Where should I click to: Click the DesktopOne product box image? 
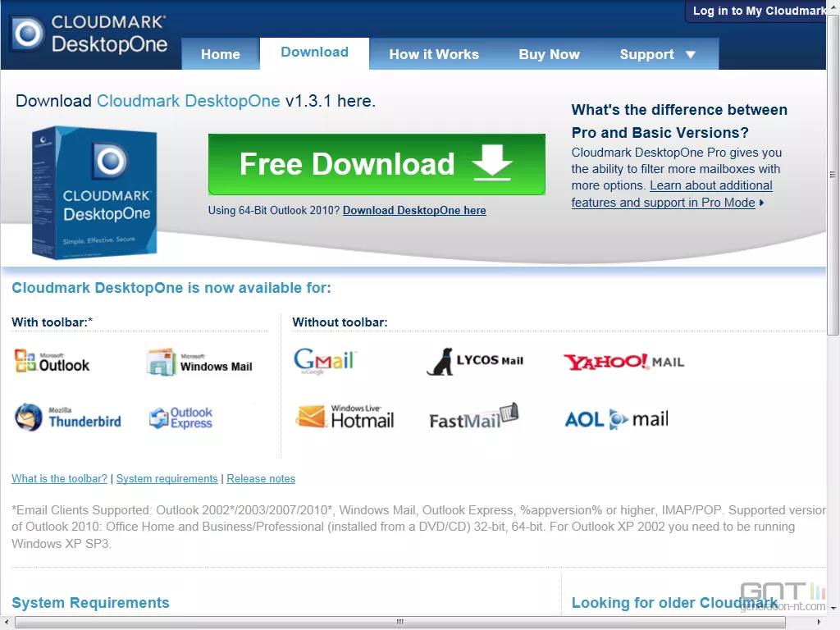(94, 193)
